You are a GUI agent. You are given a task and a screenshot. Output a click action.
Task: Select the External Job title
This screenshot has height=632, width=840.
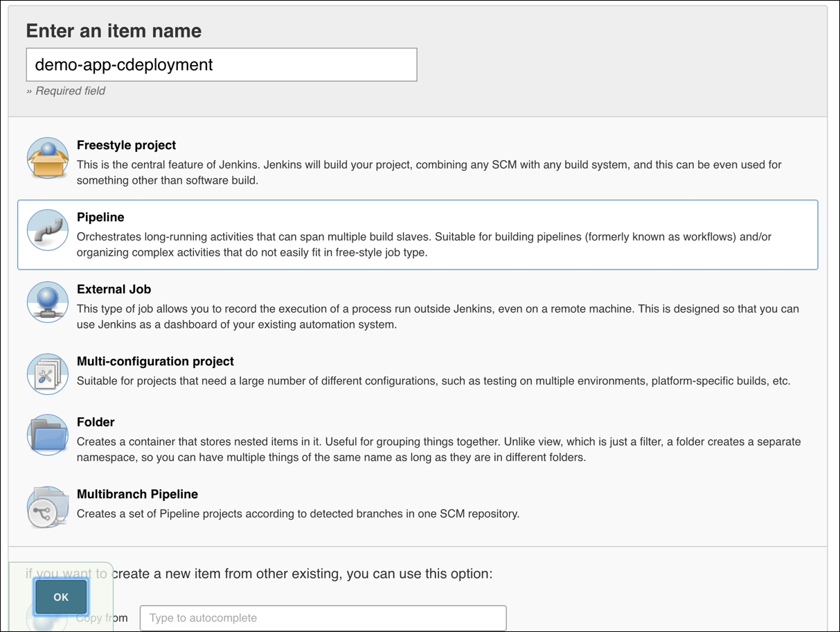pyautogui.click(x=114, y=289)
